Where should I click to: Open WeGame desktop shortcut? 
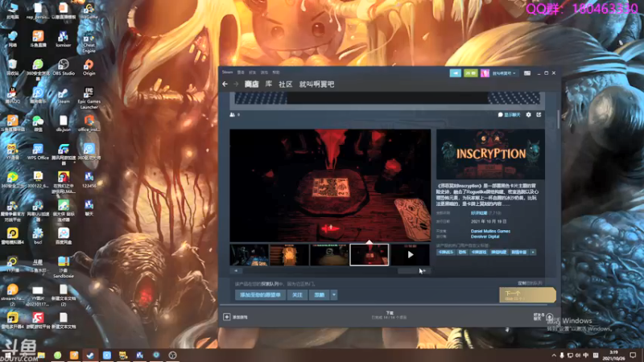click(89, 10)
